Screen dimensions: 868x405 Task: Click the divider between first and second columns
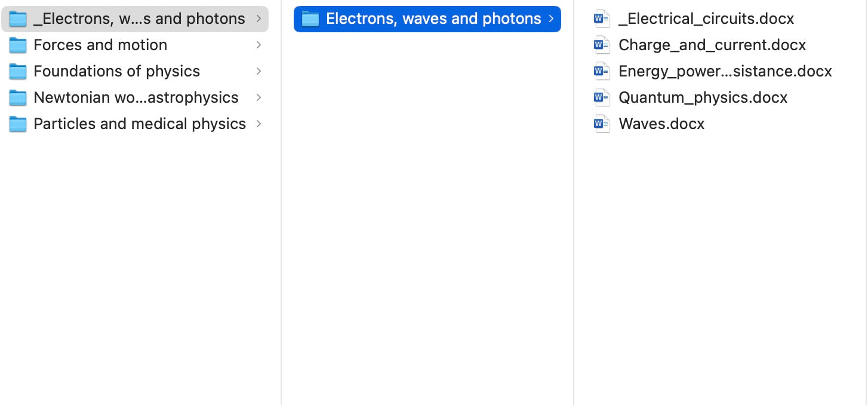coord(281,203)
